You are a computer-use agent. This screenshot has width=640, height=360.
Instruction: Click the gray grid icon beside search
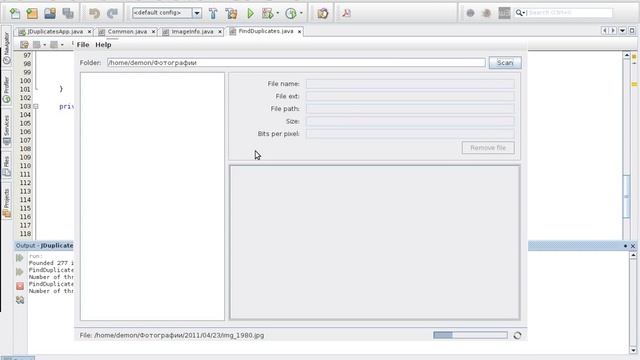[504, 13]
